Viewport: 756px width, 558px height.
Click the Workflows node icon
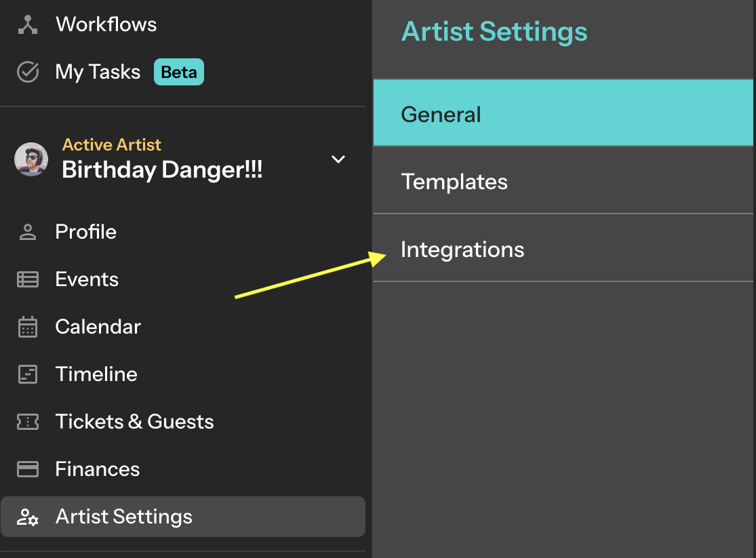28,24
